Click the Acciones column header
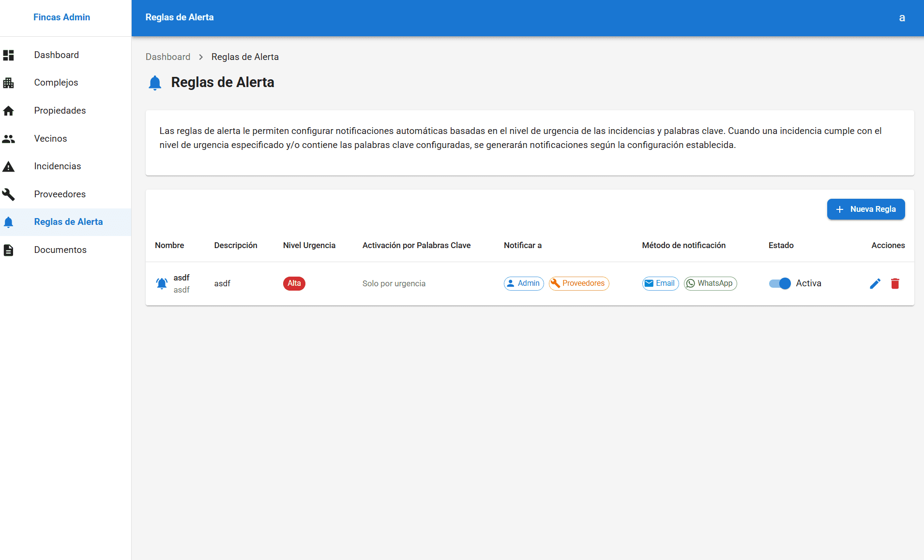Viewport: 924px width, 560px height. point(888,246)
